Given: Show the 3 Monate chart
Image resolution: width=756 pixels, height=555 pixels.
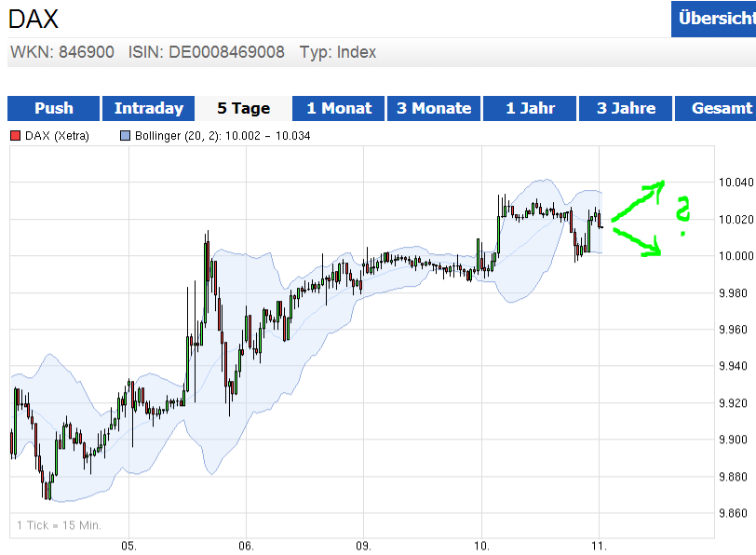Looking at the screenshot, I should 434,109.
